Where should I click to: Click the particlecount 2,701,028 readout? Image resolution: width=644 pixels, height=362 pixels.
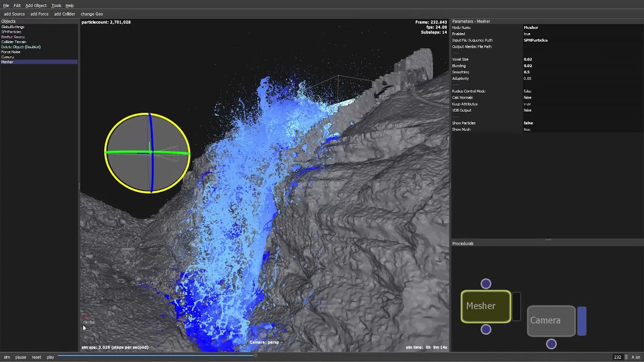[x=106, y=22]
